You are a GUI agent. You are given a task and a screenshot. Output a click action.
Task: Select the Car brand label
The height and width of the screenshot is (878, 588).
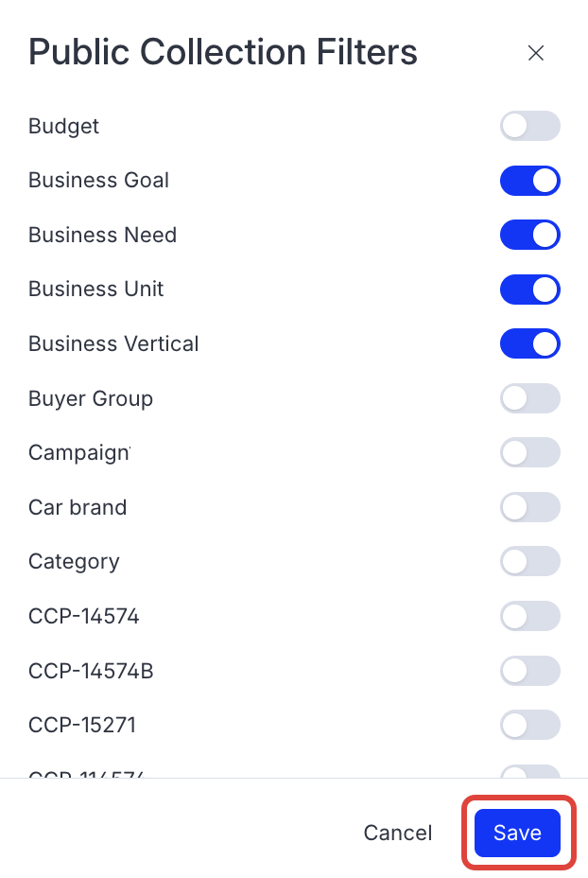[78, 507]
